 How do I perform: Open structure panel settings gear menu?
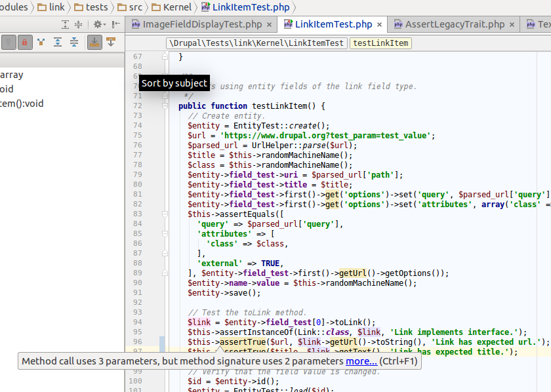coord(97,25)
